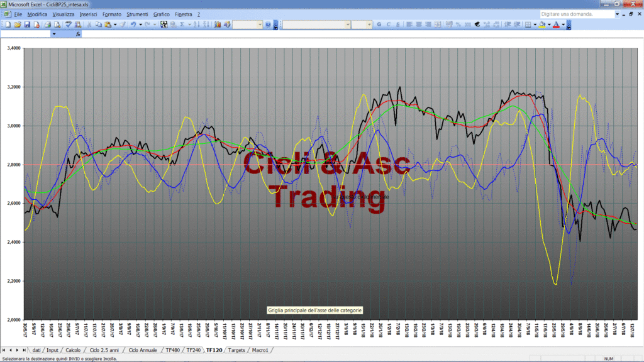Image resolution: width=644 pixels, height=362 pixels.
Task: Click the AutoSum sigma icon
Action: [x=182, y=25]
